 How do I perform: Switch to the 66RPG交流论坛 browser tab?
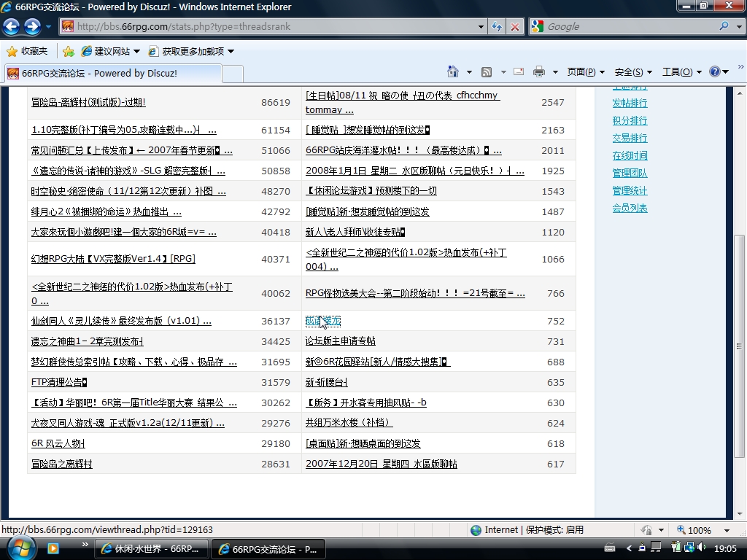point(113,74)
